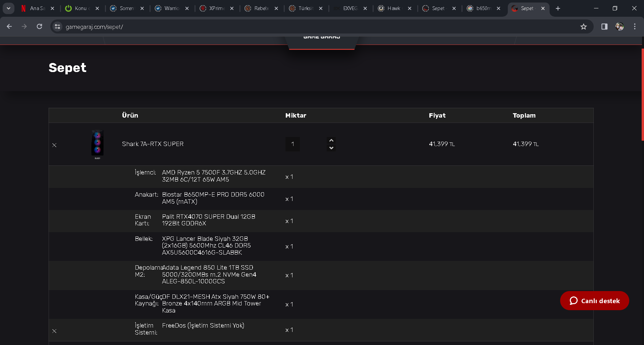Viewport: 644px width, 345px height.
Task: Go forward to the next page
Action: (x=24, y=26)
